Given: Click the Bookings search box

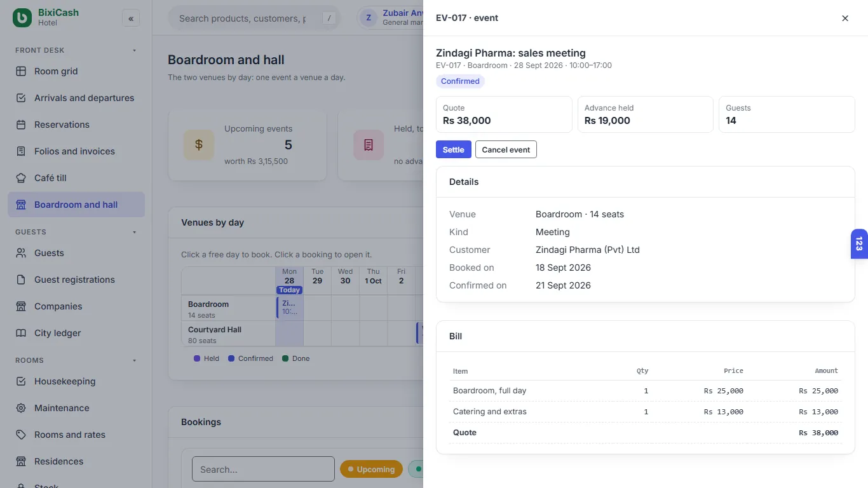Looking at the screenshot, I should (263, 470).
